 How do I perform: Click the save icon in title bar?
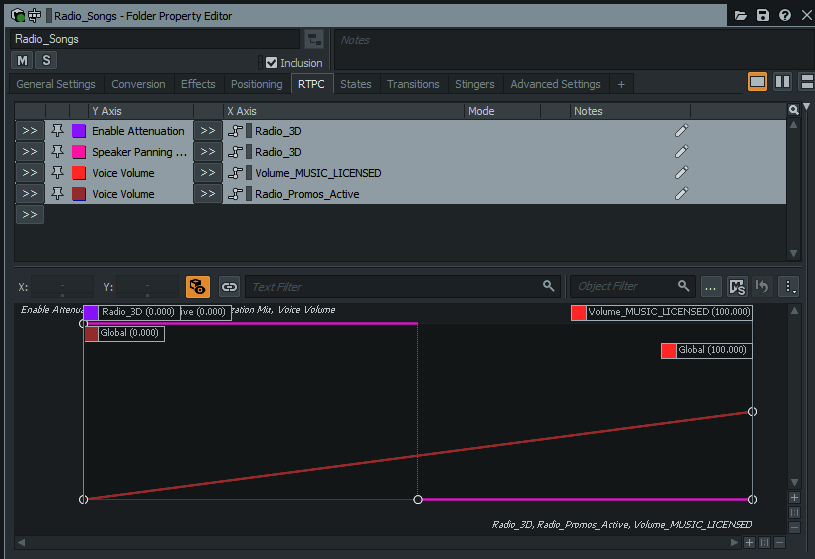(x=763, y=16)
